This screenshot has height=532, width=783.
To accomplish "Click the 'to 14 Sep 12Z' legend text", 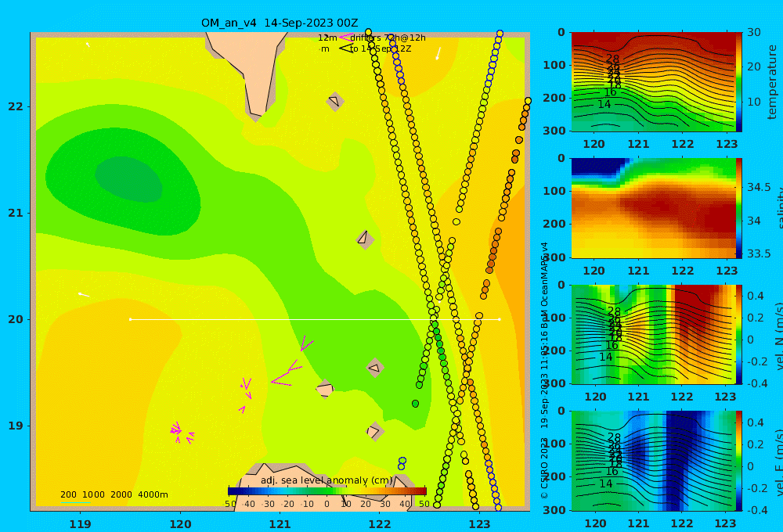I will click(381, 49).
